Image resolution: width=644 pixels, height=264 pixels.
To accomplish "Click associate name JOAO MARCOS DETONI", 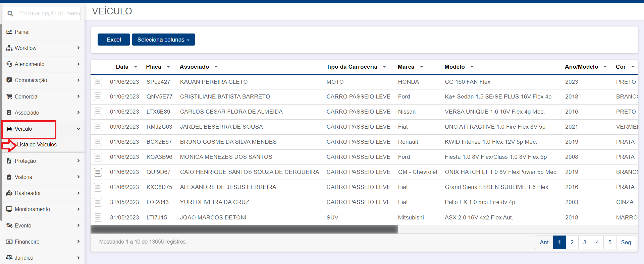I will coord(213,217).
